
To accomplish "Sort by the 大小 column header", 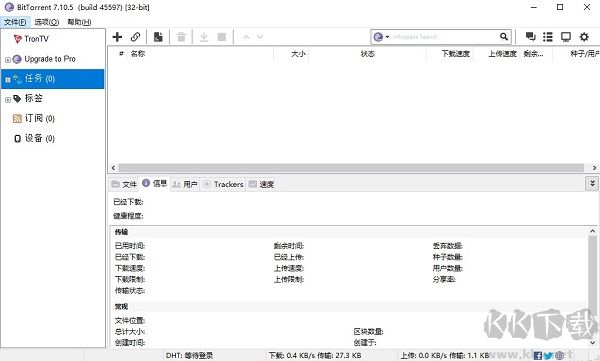I will click(x=298, y=54).
